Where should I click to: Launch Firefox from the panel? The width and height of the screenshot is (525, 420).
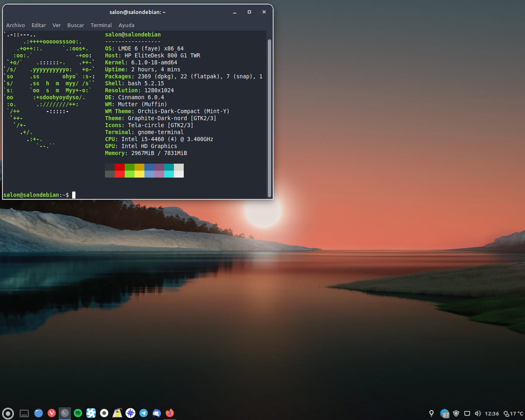170,413
